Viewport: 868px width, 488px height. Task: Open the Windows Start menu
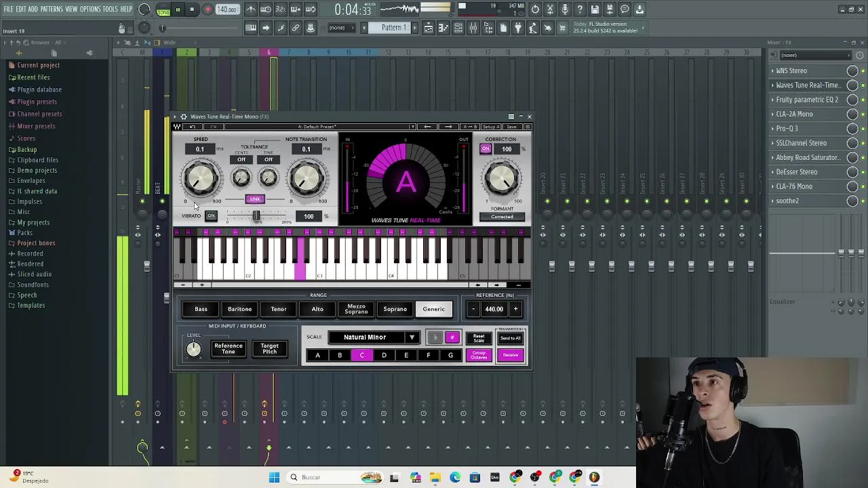274,477
